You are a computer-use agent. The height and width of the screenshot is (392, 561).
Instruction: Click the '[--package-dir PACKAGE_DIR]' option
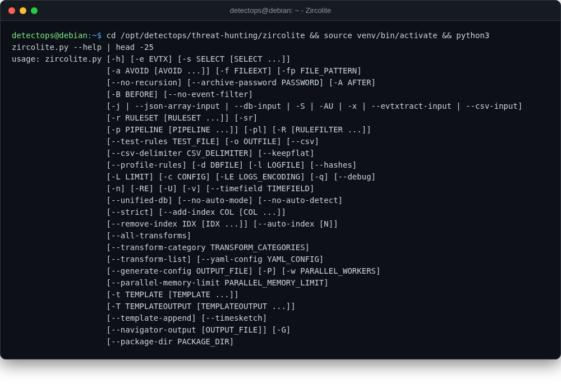pyautogui.click(x=170, y=342)
